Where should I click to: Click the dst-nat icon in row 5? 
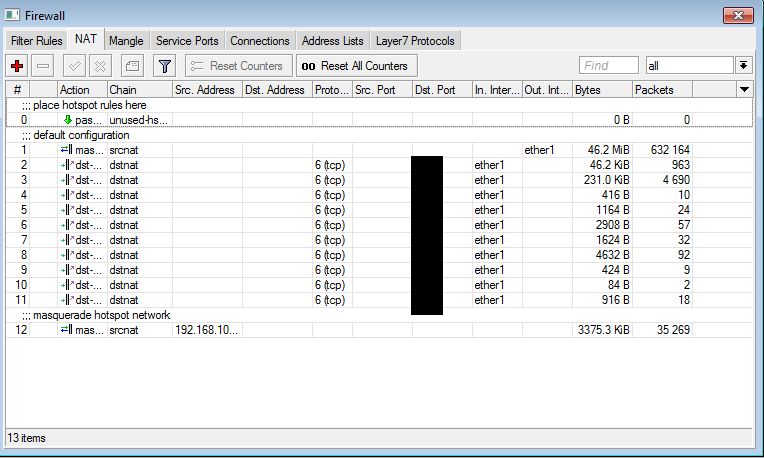click(67, 210)
